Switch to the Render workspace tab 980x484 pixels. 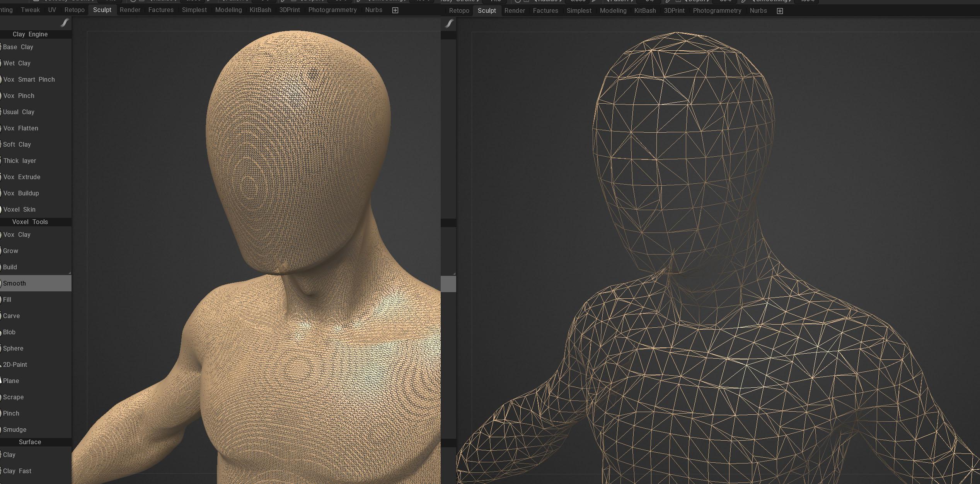click(130, 10)
